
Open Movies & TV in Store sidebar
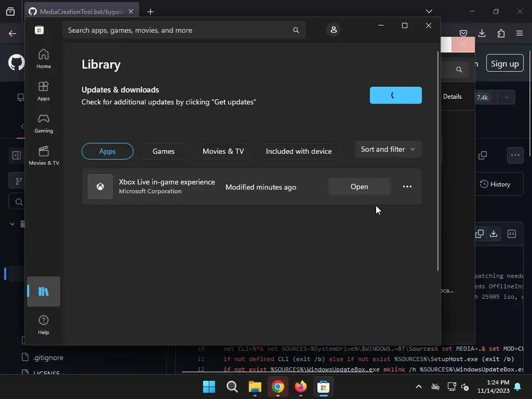(x=44, y=156)
